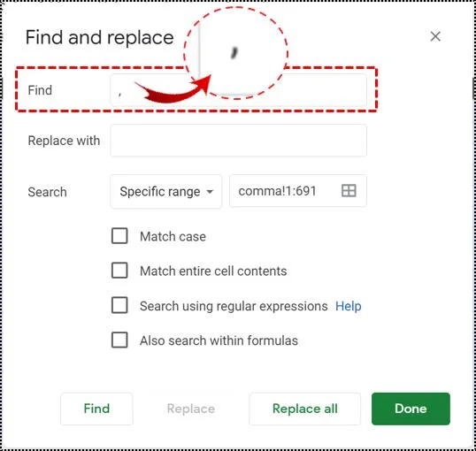Click the arrow beside Specific range
Screen dimensions: 476x451
point(210,192)
